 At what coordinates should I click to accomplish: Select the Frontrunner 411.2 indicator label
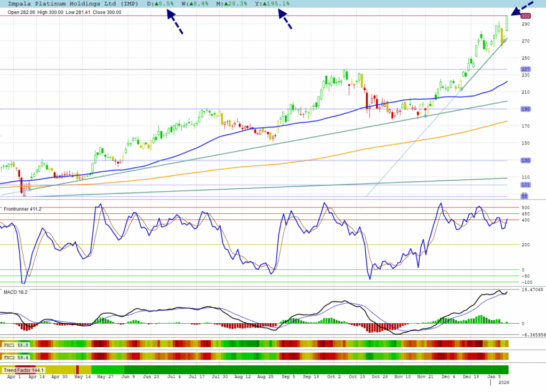coord(22,209)
